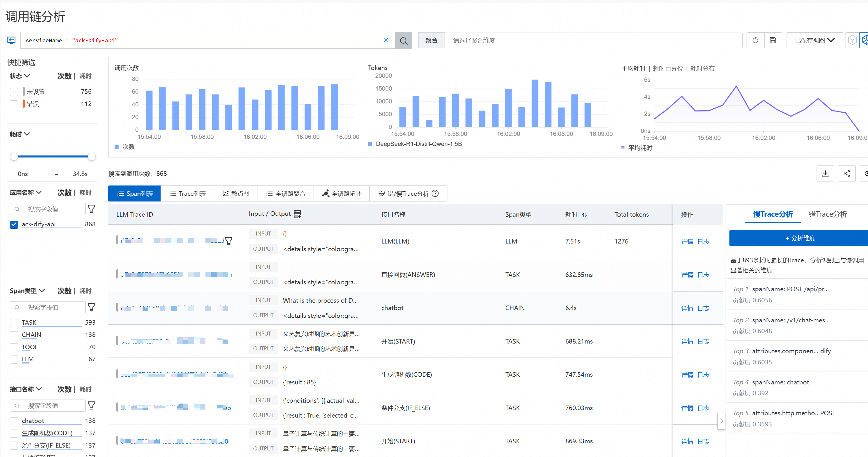Image resolution: width=868 pixels, height=457 pixels.
Task: Open 日志 for 条件分支(IF_ELSE) row
Action: coord(703,408)
